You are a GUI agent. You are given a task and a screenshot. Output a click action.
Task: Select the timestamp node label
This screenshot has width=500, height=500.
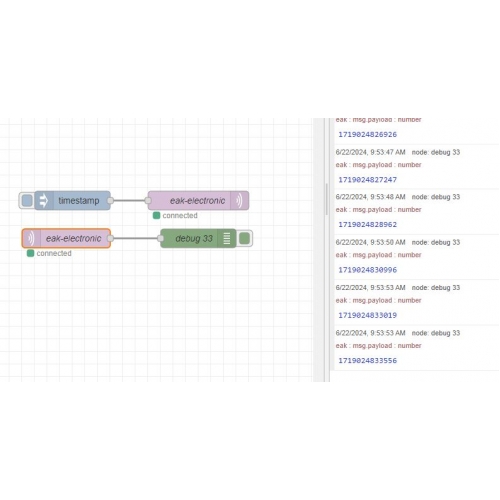[x=79, y=201]
